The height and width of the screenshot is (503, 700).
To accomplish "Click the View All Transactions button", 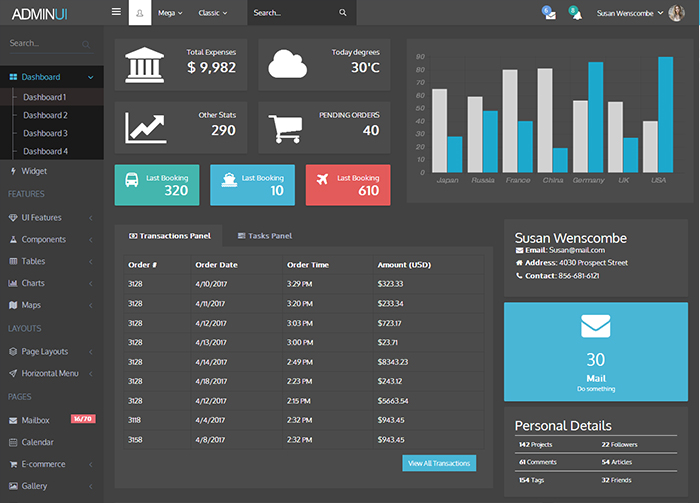I will point(439,463).
